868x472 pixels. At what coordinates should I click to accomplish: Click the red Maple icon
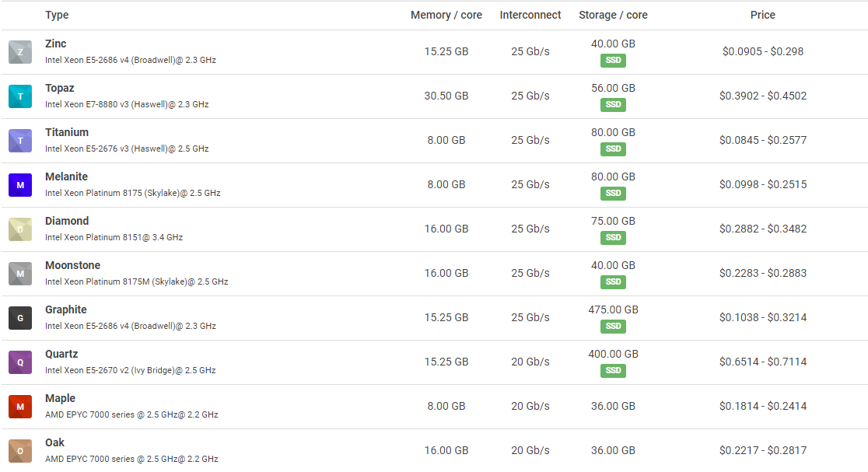(20, 407)
